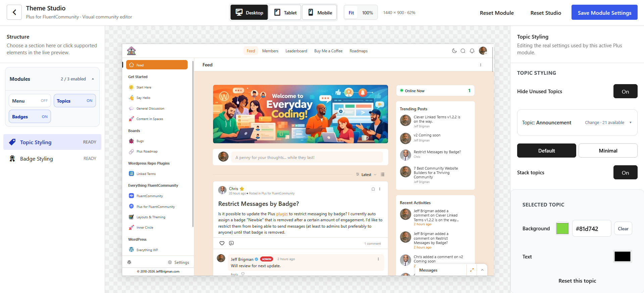644x293 pixels.
Task: Open Members tab in preview nav
Action: [x=270, y=51]
